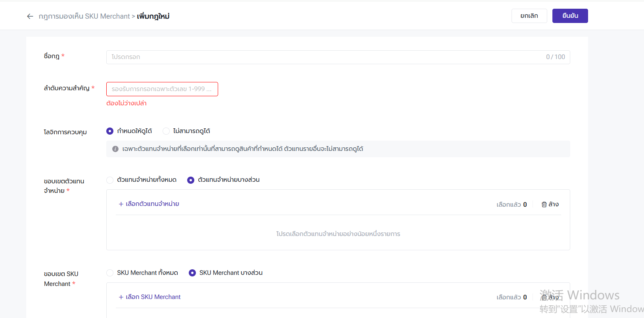Viewport: 644px width, 318px height.
Task: Click the back arrow icon
Action: click(30, 16)
